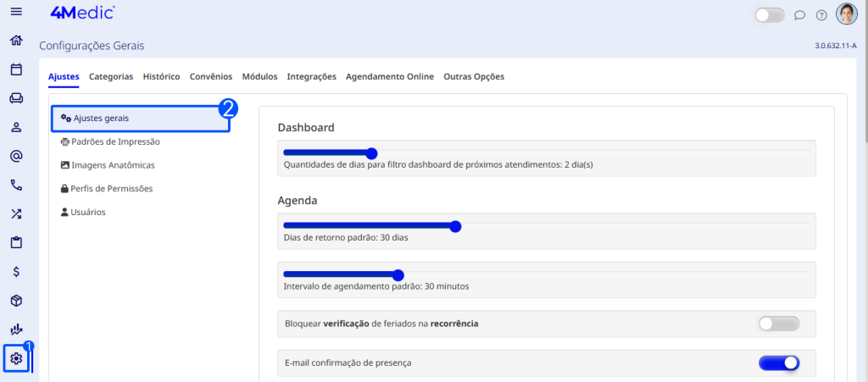868x382 pixels.
Task: Open the dollar sign financial icon
Action: [x=15, y=272]
